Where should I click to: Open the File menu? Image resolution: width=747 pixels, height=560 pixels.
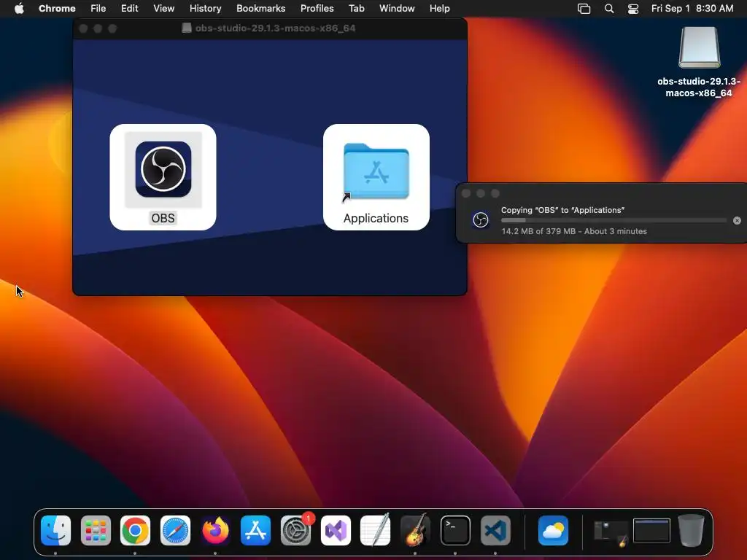coord(98,9)
